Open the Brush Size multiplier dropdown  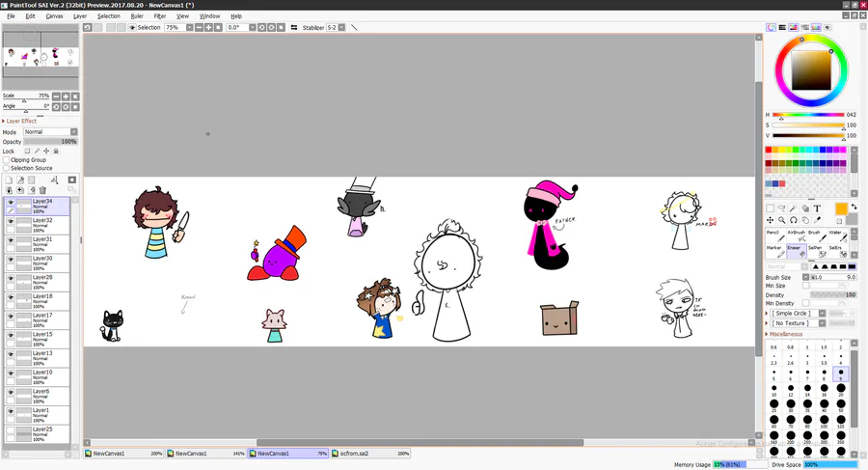(805, 277)
